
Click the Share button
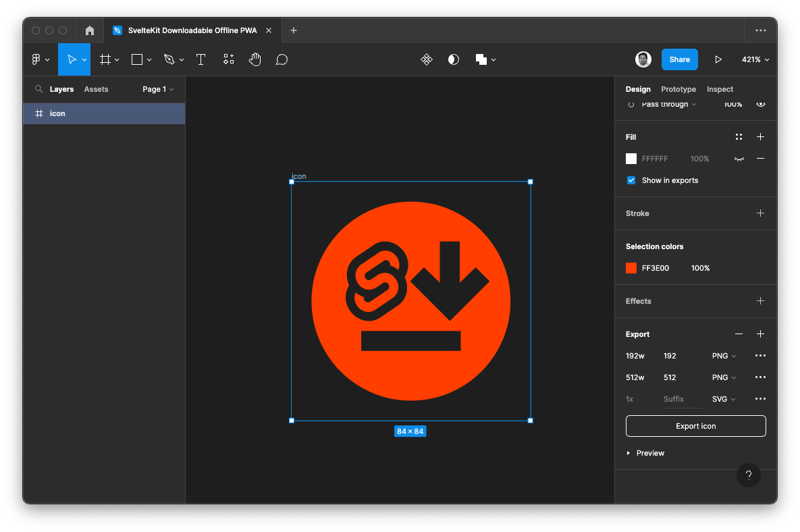point(680,59)
